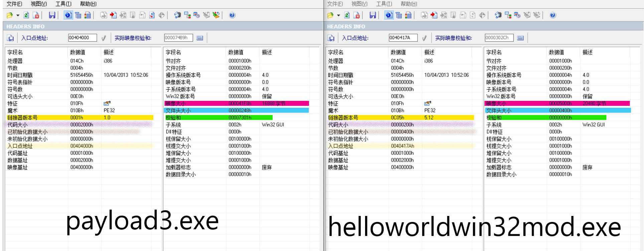Click close file red X icon, helloworldwin32mod.exe window
This screenshot has width=644, height=251.
pos(357,15)
